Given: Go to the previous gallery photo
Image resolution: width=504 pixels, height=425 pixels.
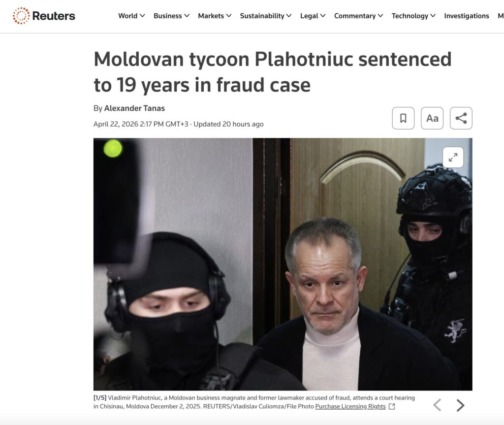Looking at the screenshot, I should [x=437, y=405].
